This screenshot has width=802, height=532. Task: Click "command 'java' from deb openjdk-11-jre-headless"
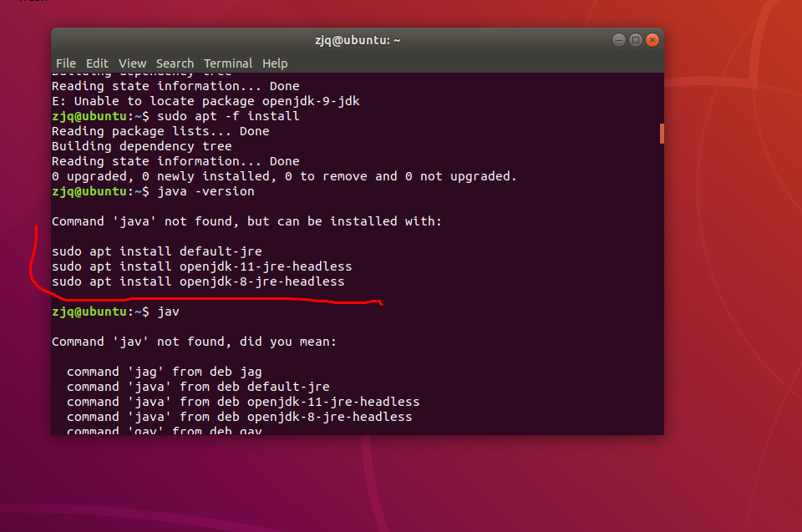click(x=243, y=402)
